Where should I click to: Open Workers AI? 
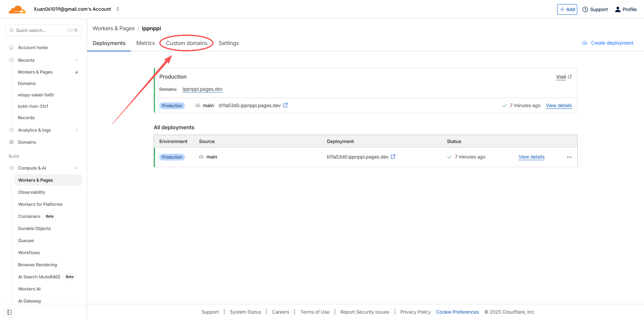(29, 289)
